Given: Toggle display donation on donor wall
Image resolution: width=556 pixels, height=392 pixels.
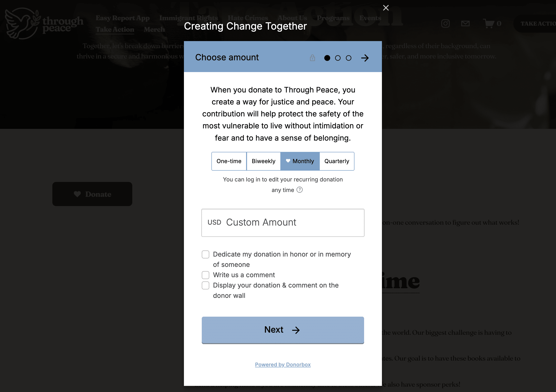Looking at the screenshot, I should click(205, 285).
